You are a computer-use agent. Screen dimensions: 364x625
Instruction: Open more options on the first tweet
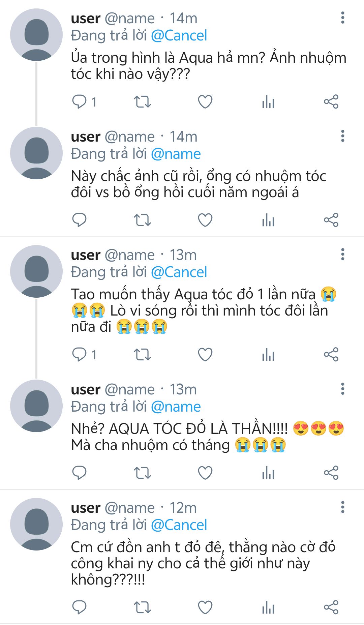(342, 18)
